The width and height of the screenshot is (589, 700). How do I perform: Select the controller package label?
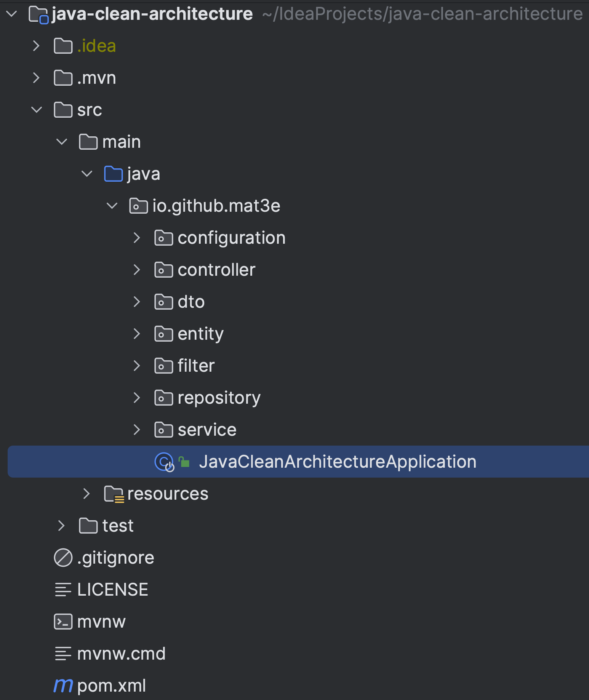[216, 270]
